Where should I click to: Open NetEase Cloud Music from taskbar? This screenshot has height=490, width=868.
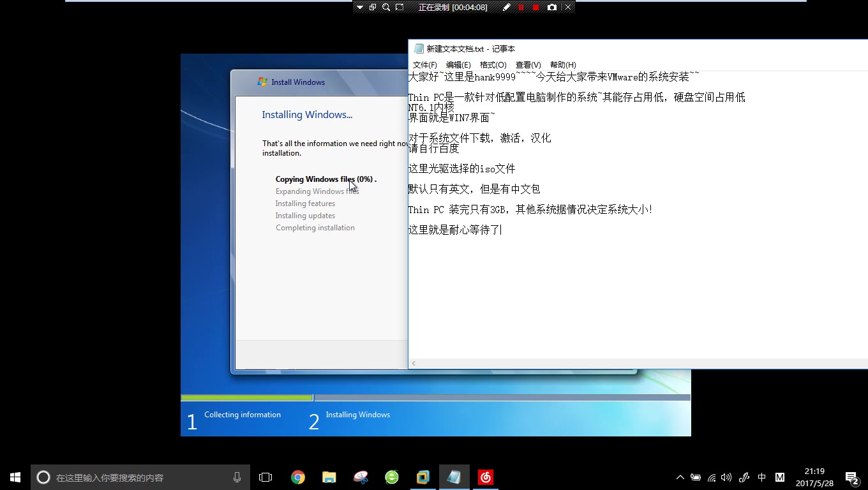(x=486, y=477)
